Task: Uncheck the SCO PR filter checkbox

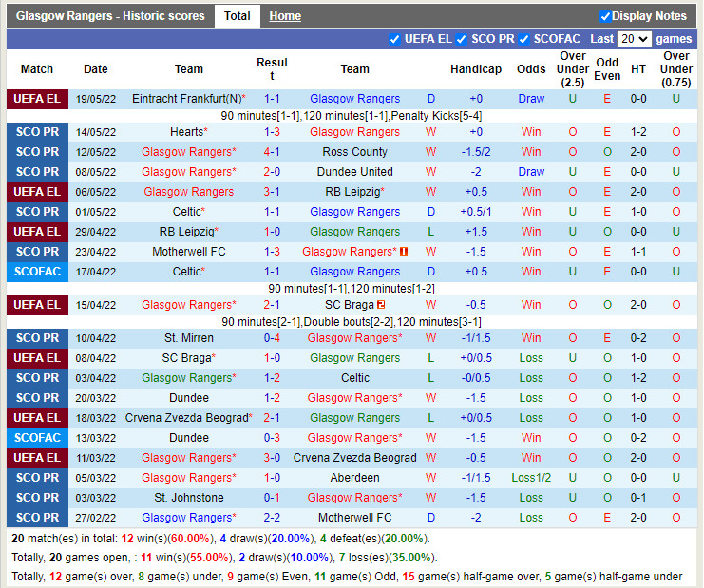Action: [461, 39]
